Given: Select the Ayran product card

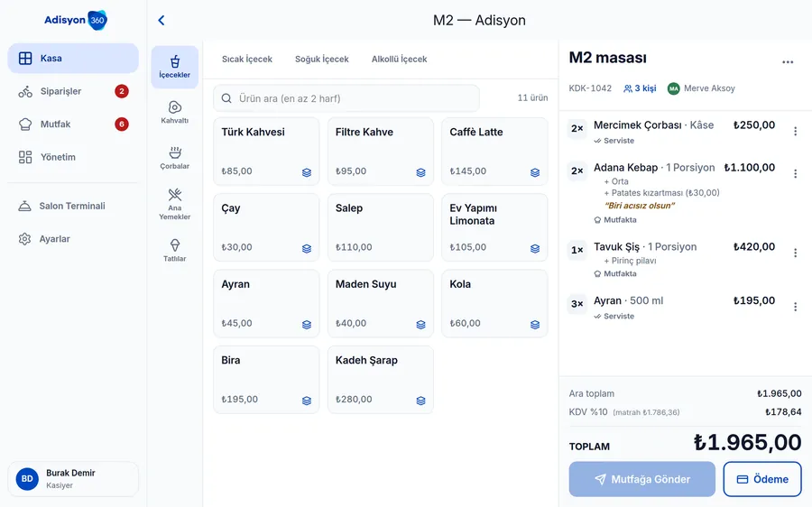Looking at the screenshot, I should pos(266,303).
